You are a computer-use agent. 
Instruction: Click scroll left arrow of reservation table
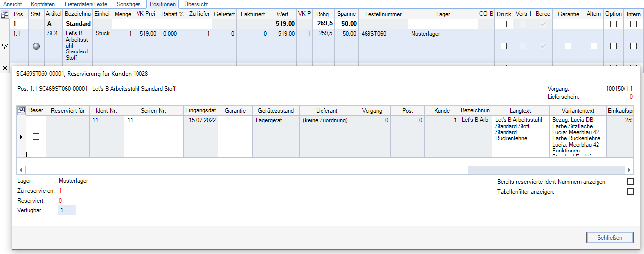(x=21, y=170)
